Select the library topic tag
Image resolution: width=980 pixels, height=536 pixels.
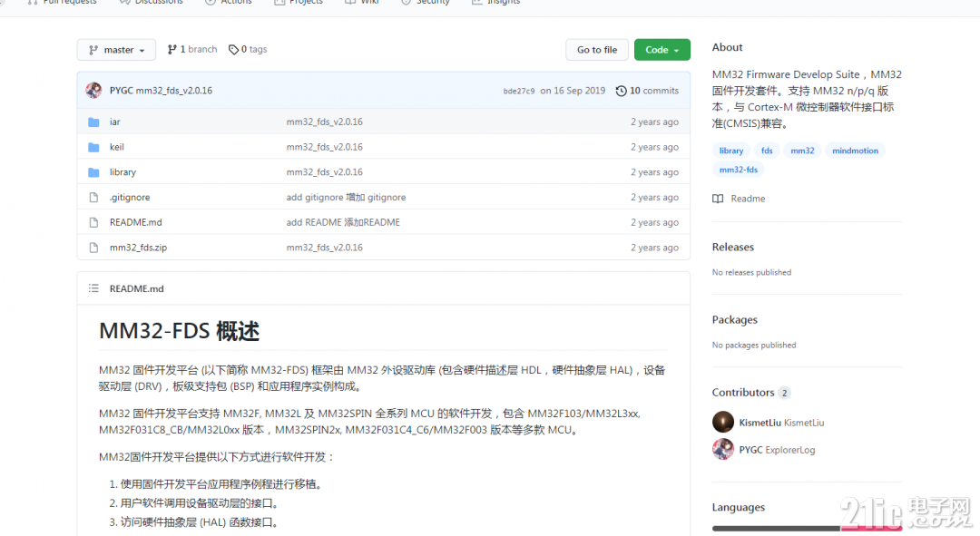(730, 151)
